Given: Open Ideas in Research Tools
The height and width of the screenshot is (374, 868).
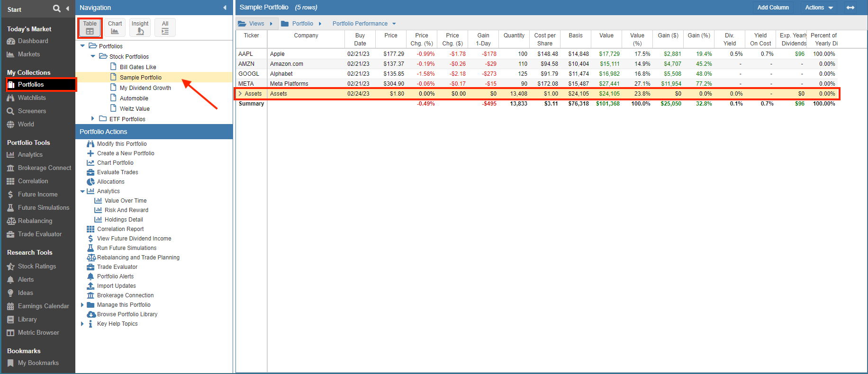Looking at the screenshot, I should 20,293.
